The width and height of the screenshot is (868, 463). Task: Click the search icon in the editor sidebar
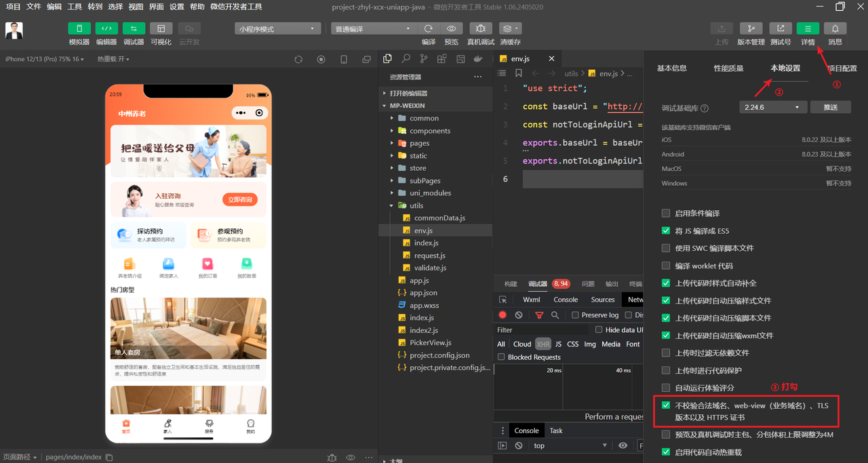point(406,59)
